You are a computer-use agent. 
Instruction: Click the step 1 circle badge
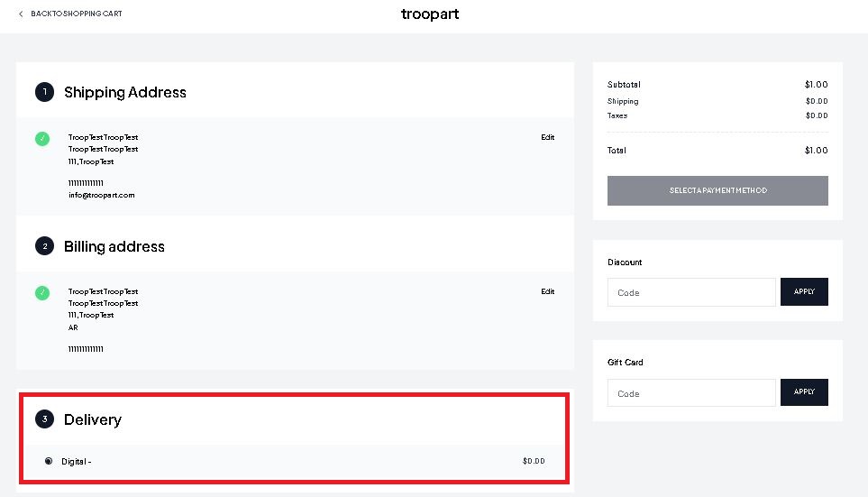click(45, 92)
